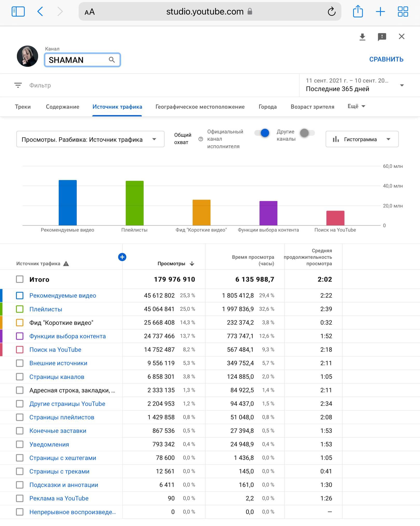Click the Средняя продолжительность просмотра header
This screenshot has height=526, width=420.
coord(308,257)
